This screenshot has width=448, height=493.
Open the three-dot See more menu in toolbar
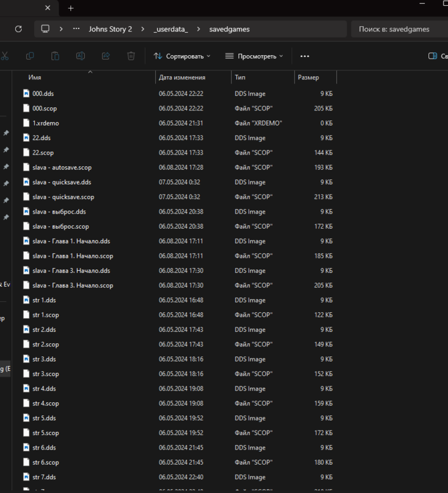tap(305, 57)
